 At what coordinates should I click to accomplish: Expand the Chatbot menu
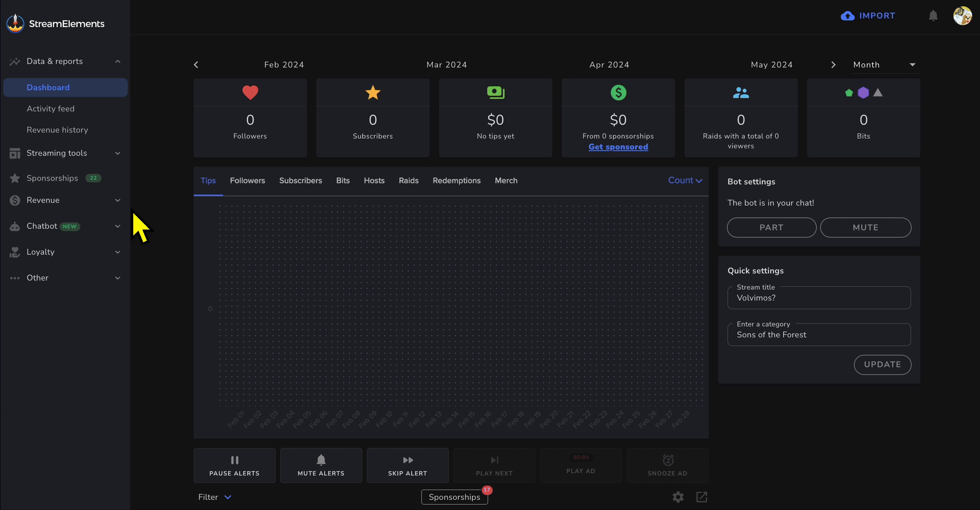pos(118,226)
